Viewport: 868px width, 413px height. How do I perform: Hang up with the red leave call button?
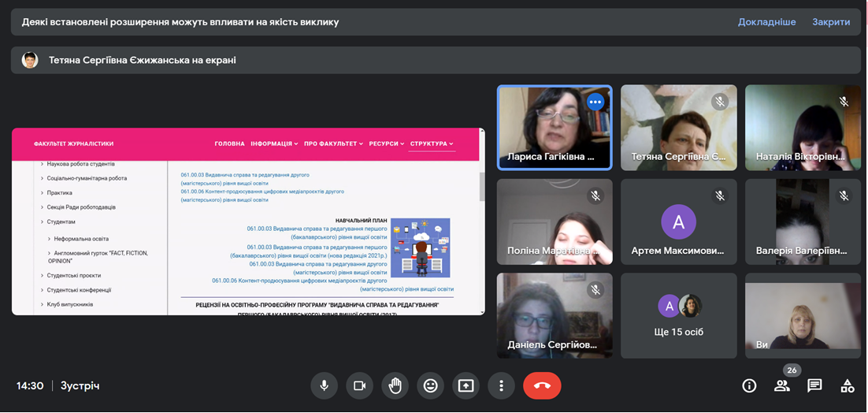[x=542, y=386]
